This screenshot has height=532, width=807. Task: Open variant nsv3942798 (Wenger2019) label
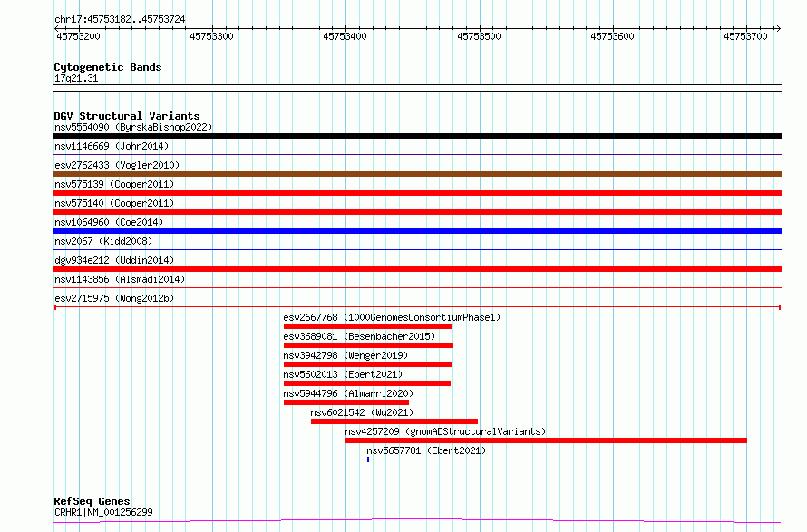(x=345, y=355)
